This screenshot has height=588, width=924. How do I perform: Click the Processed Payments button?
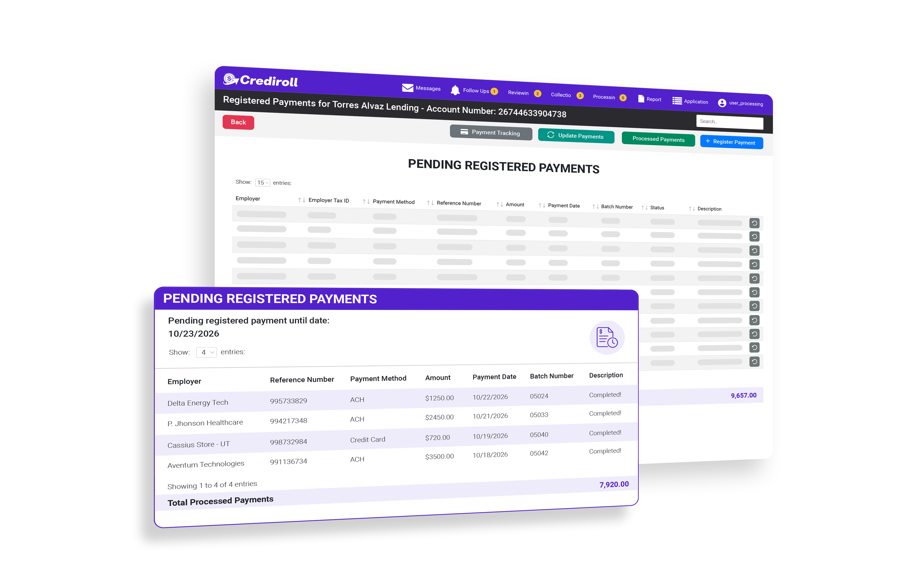pyautogui.click(x=658, y=139)
